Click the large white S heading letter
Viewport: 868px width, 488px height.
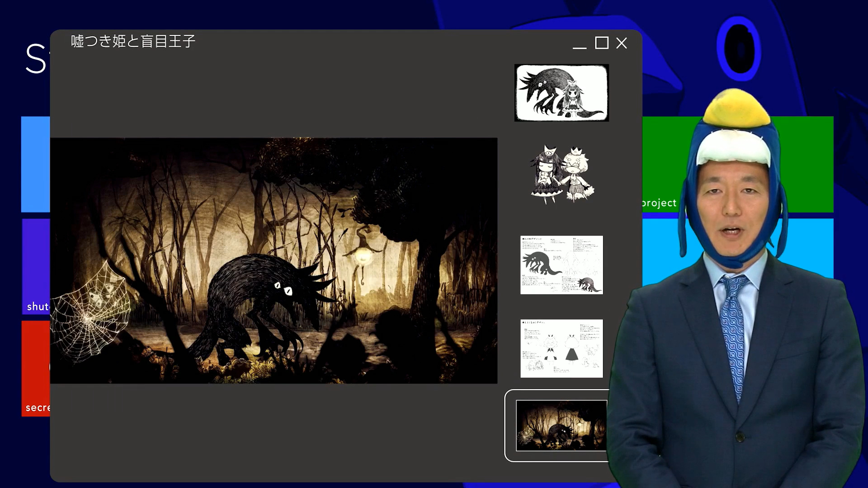(x=35, y=59)
